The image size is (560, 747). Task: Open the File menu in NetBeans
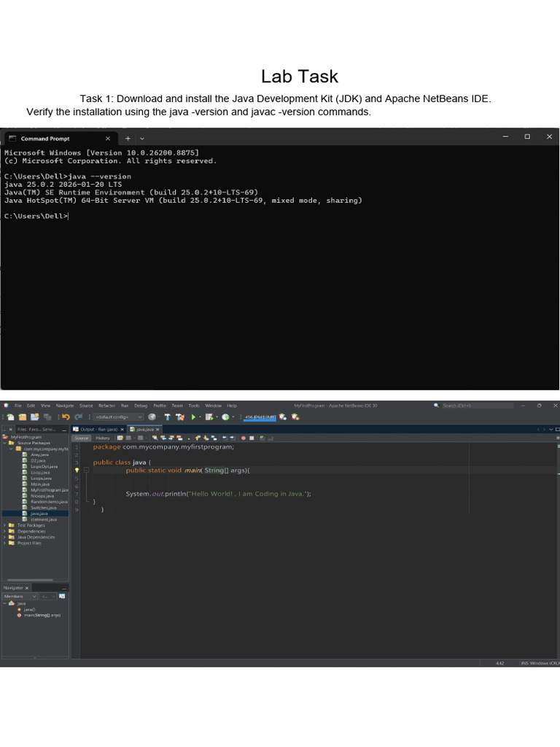coord(18,406)
